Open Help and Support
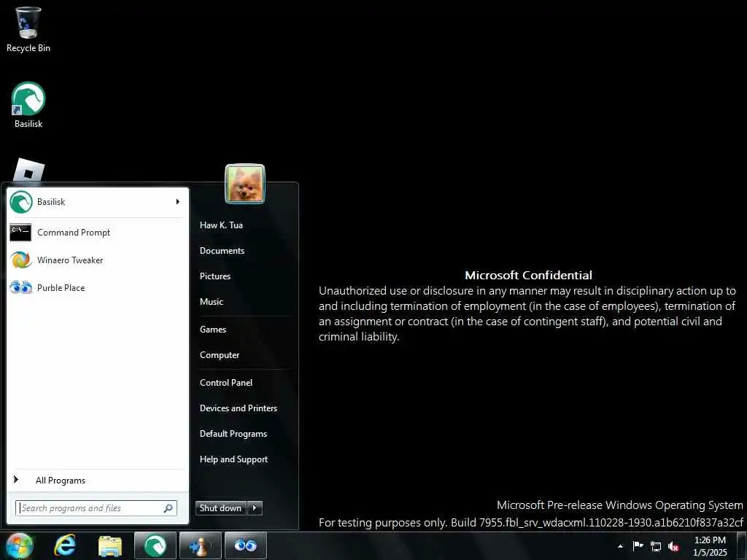The image size is (747, 560). point(234,459)
